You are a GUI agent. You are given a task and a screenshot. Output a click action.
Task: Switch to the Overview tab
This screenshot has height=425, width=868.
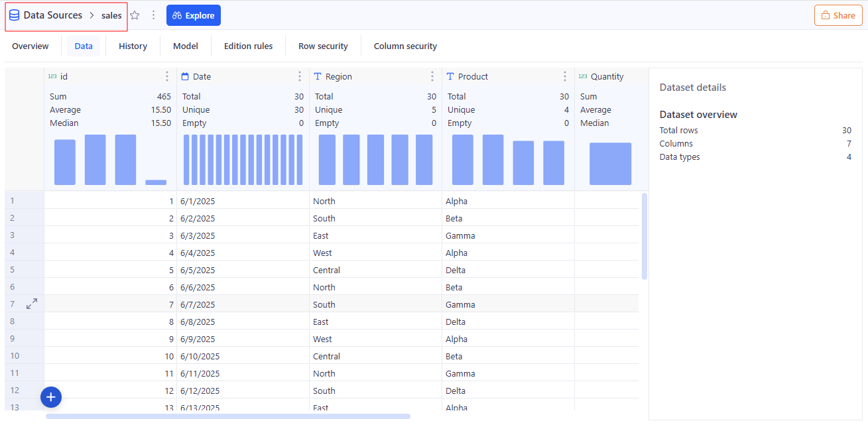point(31,46)
